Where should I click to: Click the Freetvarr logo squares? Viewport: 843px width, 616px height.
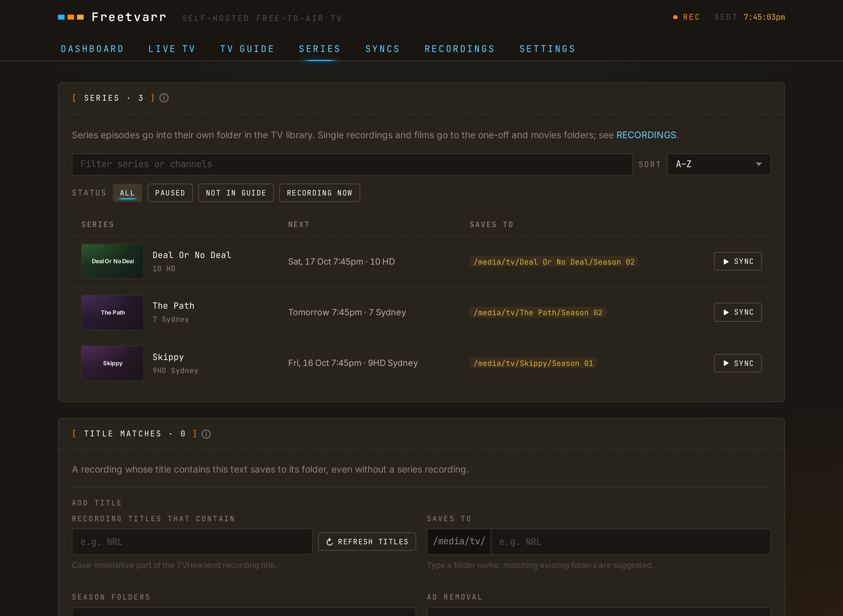(x=71, y=17)
